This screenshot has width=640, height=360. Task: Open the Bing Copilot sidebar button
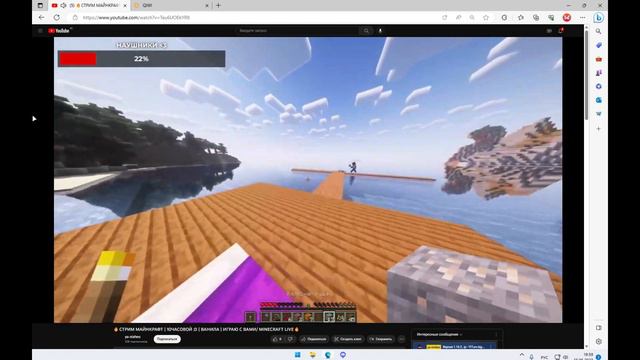pyautogui.click(x=598, y=18)
